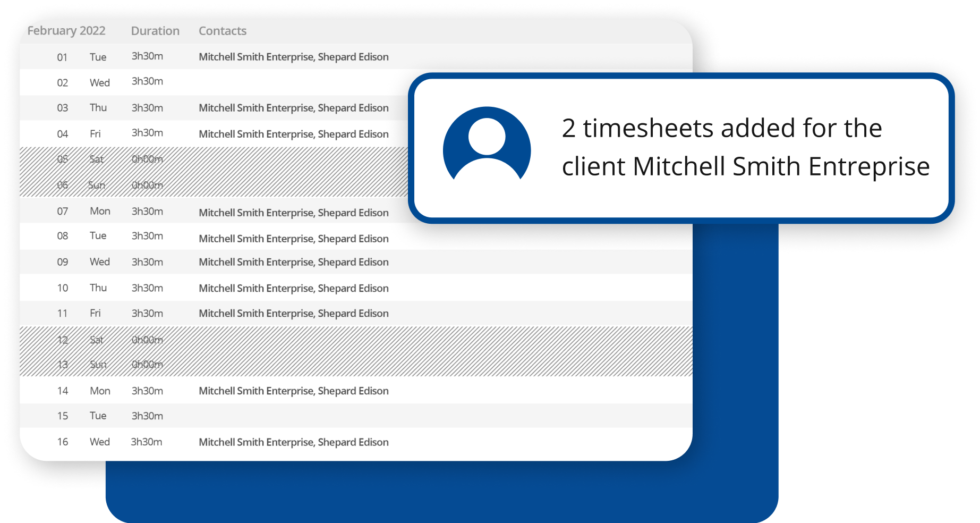Select 3h30m duration for 16 Wed
The image size is (980, 523).
point(147,442)
